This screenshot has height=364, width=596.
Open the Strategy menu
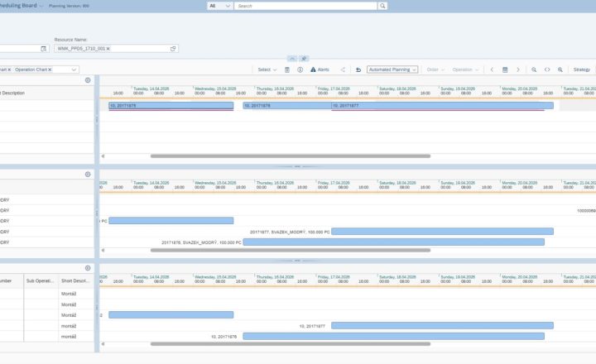582,70
